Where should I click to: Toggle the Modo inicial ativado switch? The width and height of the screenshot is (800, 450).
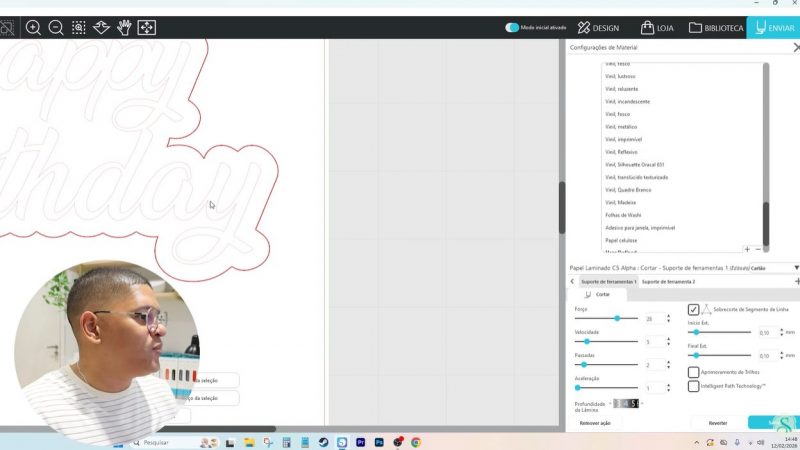[x=512, y=28]
